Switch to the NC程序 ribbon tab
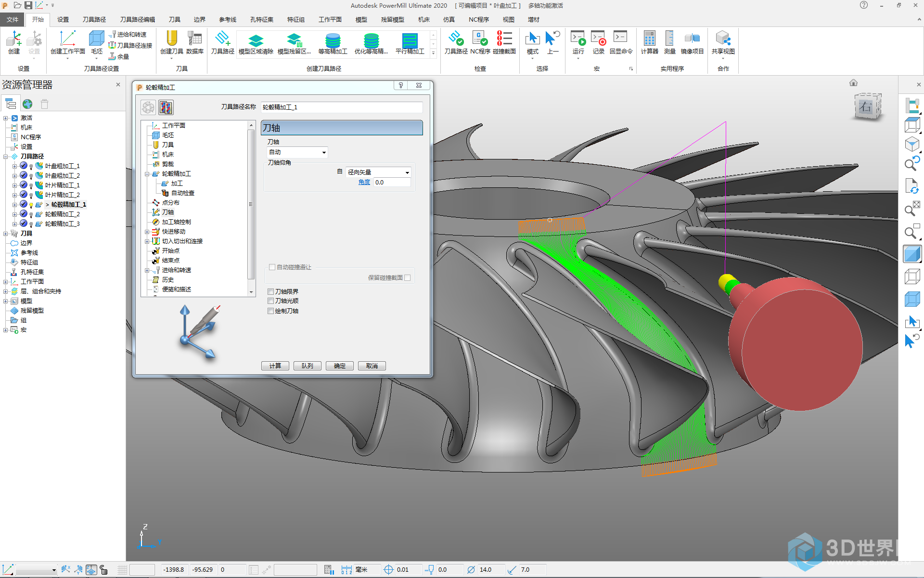 point(478,19)
